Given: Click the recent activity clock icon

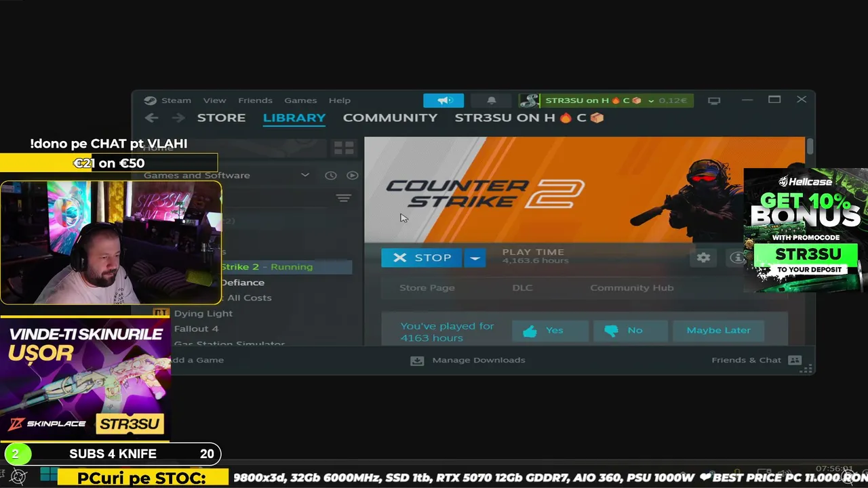Looking at the screenshot, I should coord(330,176).
